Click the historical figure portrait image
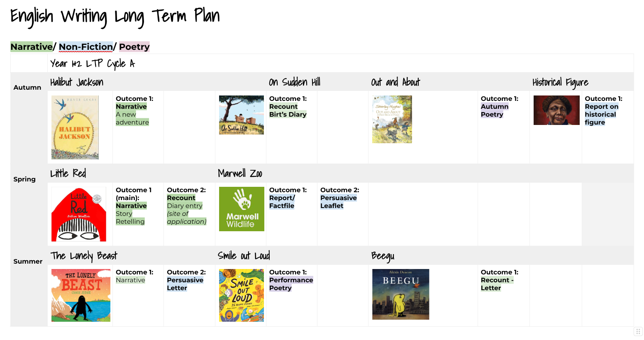 pos(556,110)
